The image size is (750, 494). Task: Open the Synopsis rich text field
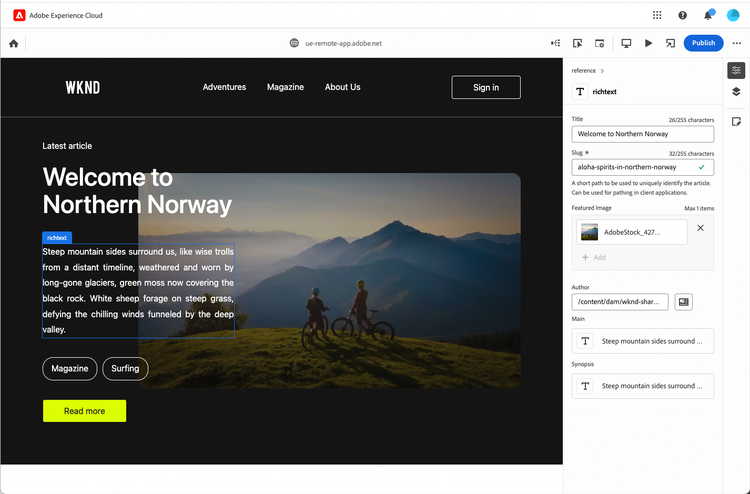(642, 386)
